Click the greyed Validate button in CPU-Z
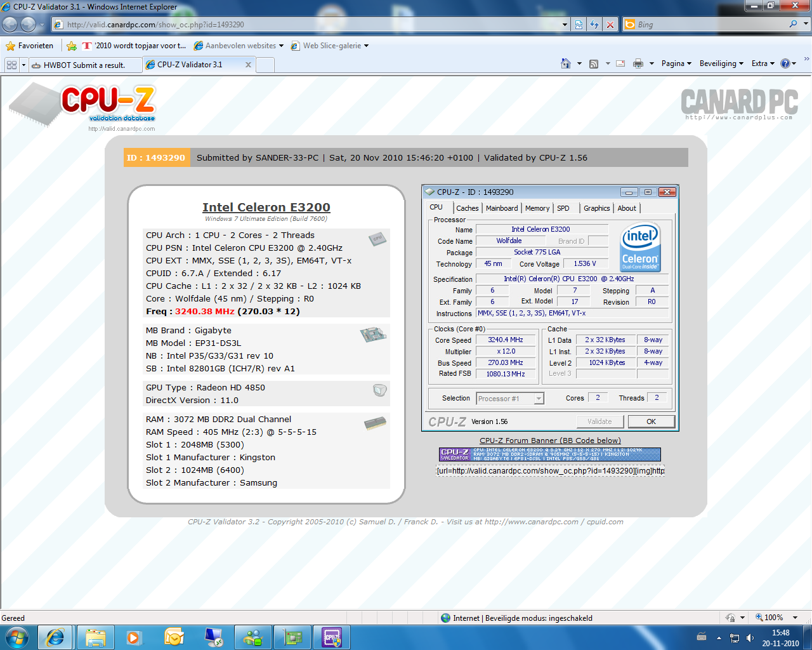 coord(599,421)
